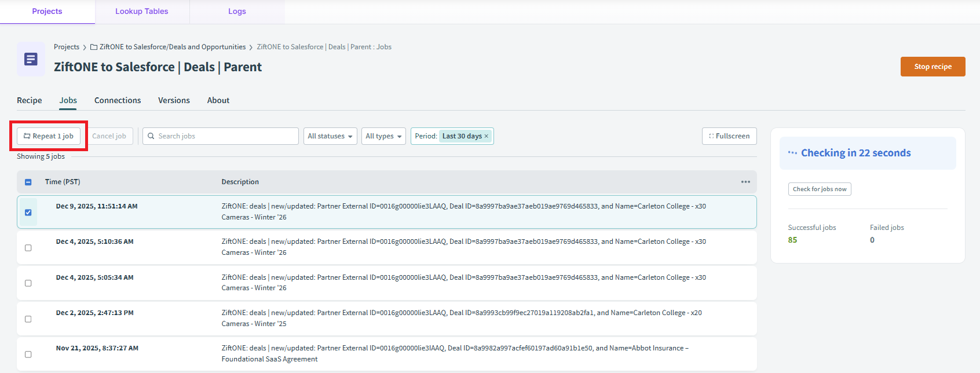Click the fullscreen expand icon
Image resolution: width=980 pixels, height=373 pixels.
[x=711, y=136]
